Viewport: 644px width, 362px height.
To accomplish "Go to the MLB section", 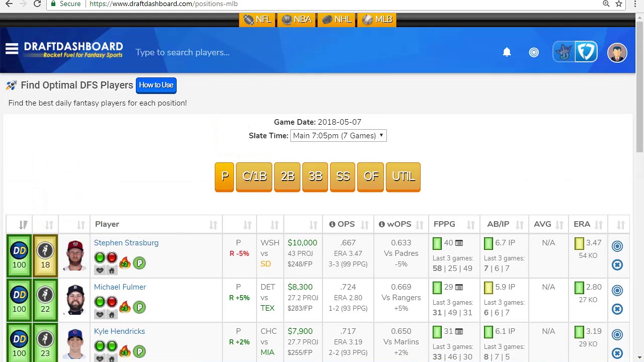I will tap(377, 19).
